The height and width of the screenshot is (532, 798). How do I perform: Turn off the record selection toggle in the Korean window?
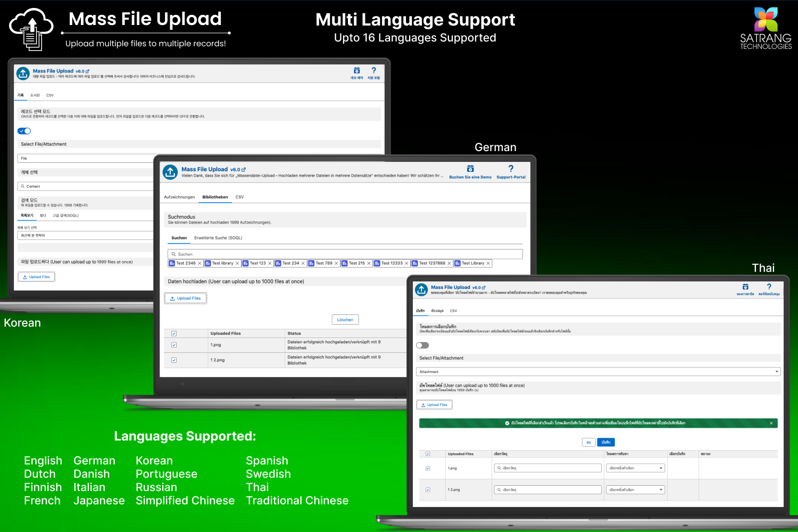pyautogui.click(x=24, y=131)
